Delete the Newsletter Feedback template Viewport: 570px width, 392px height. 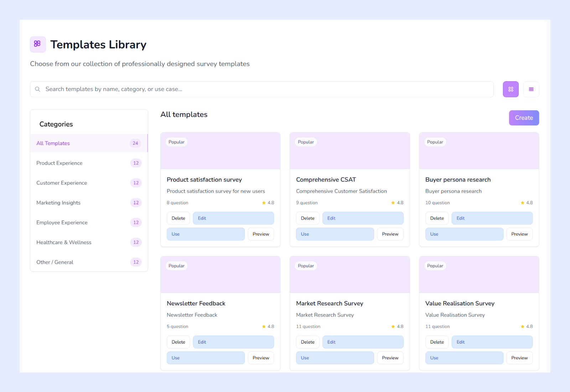click(178, 342)
